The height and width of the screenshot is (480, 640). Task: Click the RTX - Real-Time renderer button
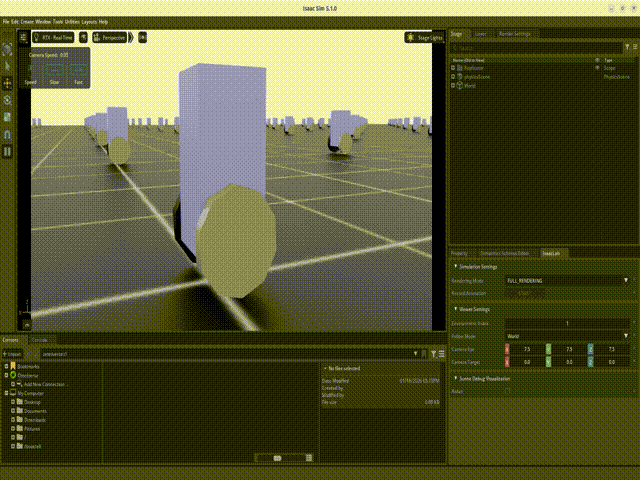pos(53,37)
